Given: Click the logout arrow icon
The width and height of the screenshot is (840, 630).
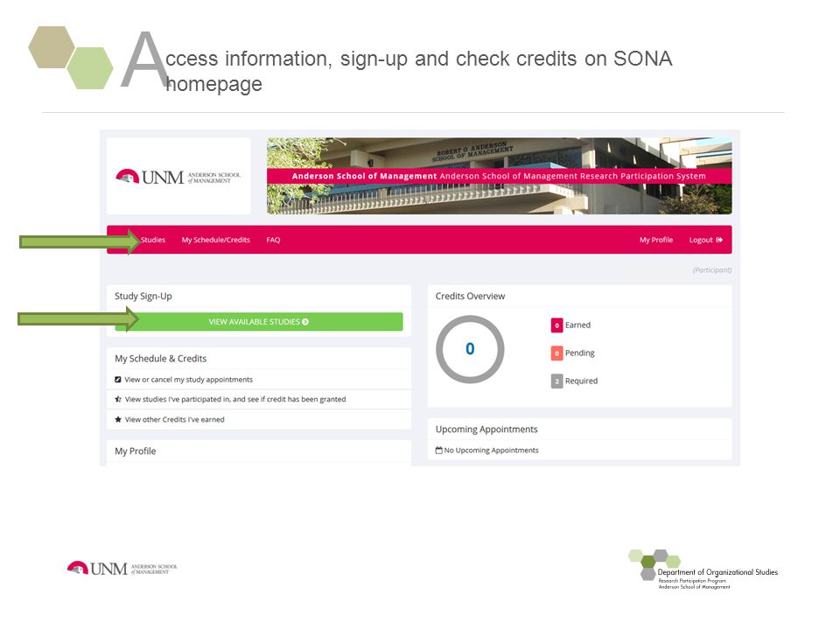Looking at the screenshot, I should pos(719,240).
